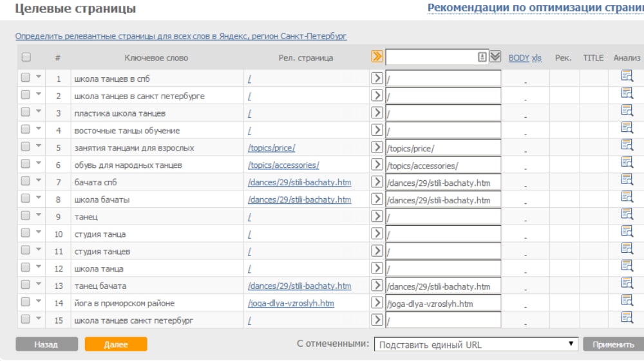Image resolution: width=644 pixels, height=361 pixels.
Task: Check the box for пластика школа танцев
Action: coord(26,113)
